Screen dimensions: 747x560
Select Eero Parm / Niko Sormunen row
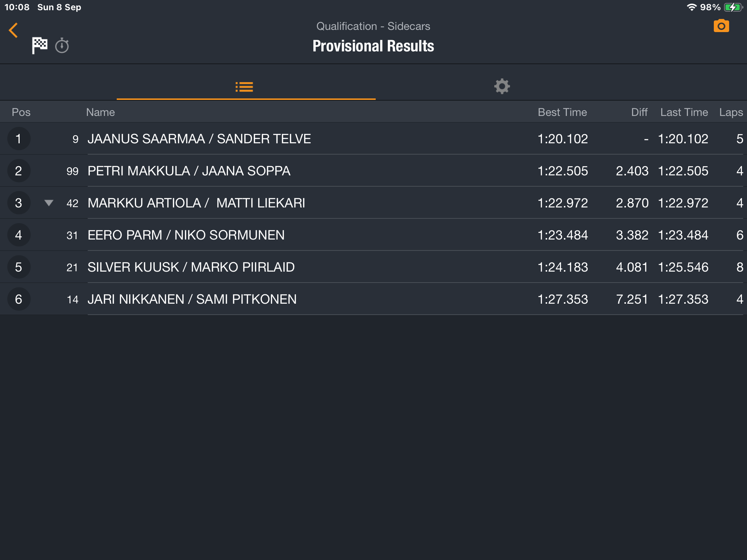[x=186, y=235]
